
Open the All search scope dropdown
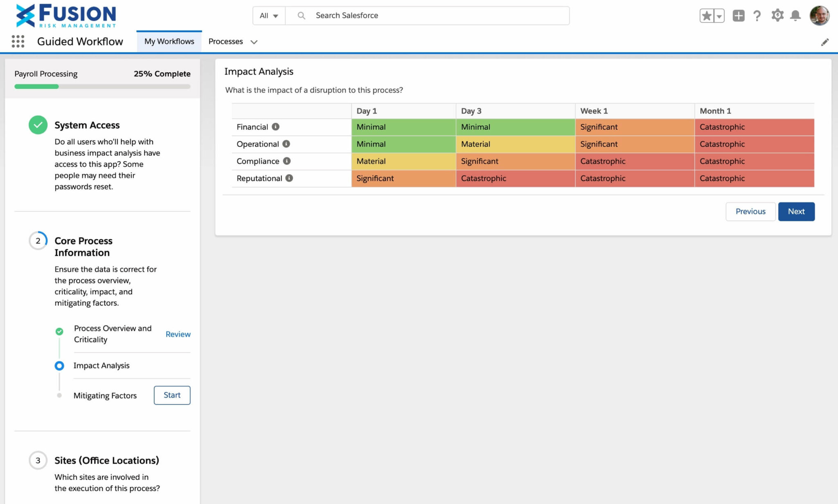tap(268, 16)
